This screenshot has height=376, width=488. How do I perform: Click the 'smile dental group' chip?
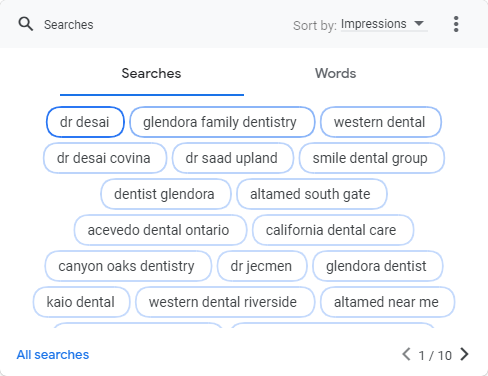(x=372, y=158)
